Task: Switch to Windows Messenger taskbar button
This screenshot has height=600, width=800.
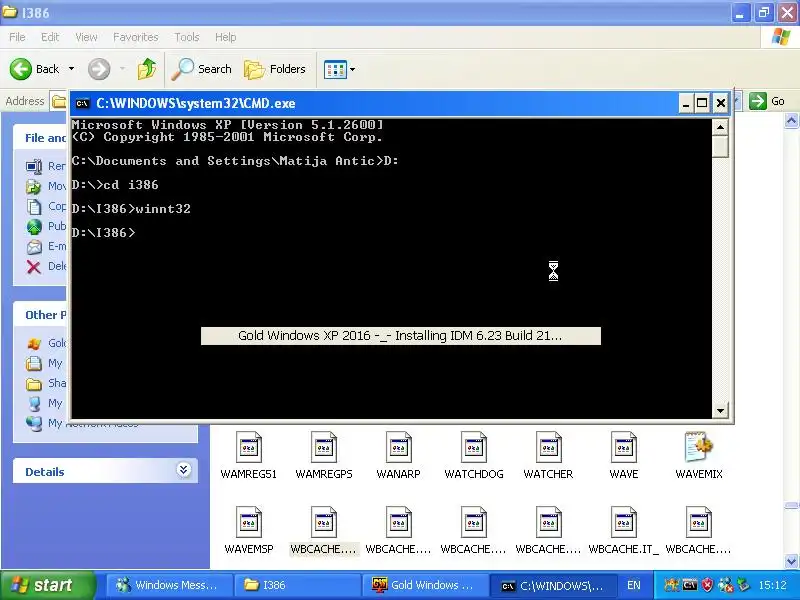Action: pyautogui.click(x=169, y=585)
